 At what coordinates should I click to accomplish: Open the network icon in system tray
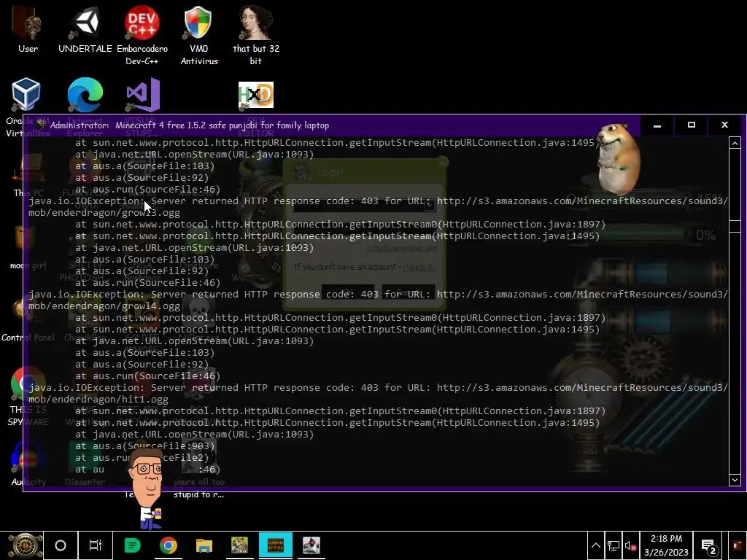click(613, 546)
